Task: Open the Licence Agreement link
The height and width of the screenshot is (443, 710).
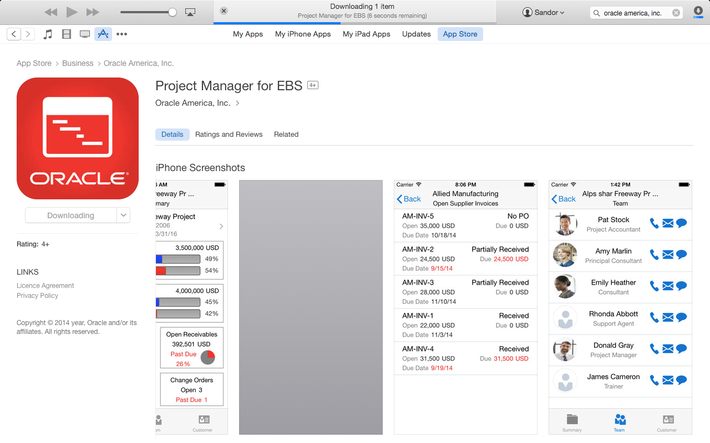Action: click(45, 286)
